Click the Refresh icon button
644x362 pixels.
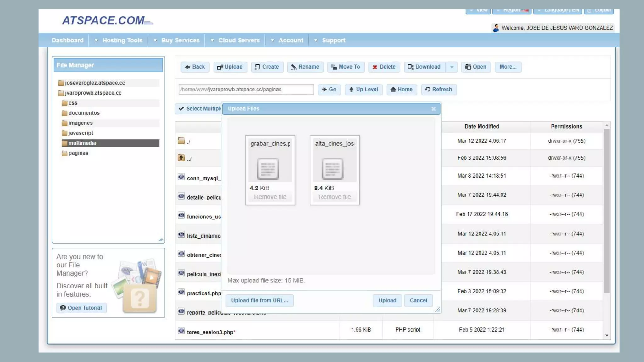click(x=428, y=90)
